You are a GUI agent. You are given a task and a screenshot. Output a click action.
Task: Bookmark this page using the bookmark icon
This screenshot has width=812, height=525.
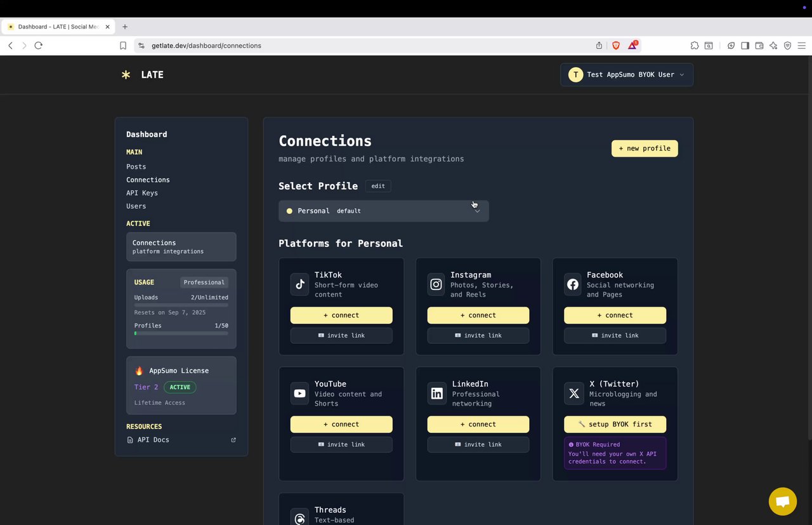pos(123,46)
